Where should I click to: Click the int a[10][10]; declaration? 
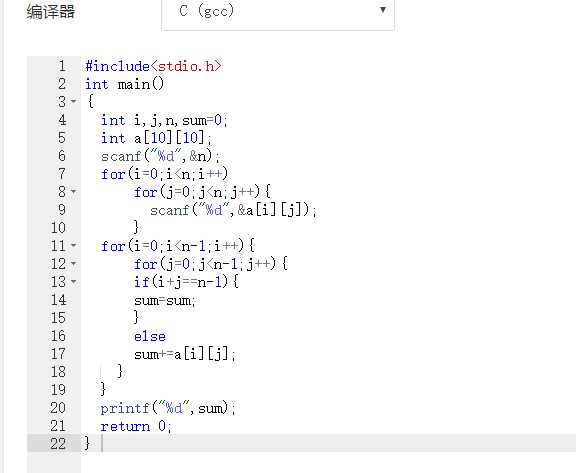point(156,138)
